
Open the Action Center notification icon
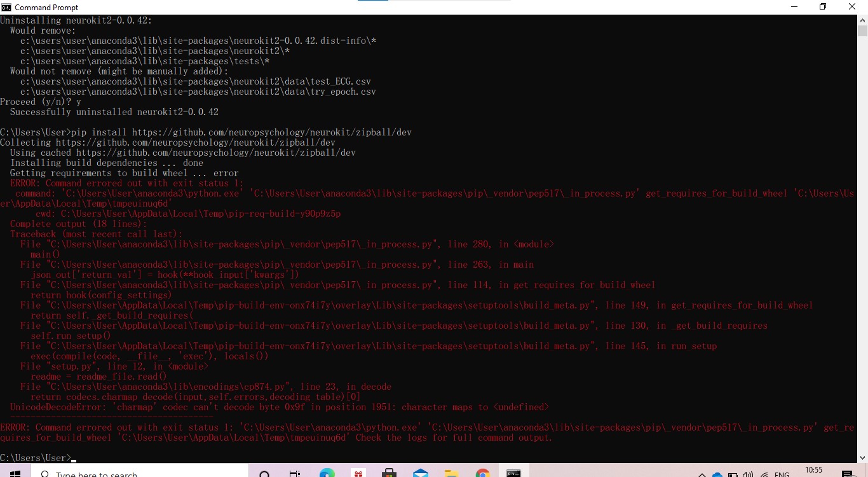(x=848, y=473)
